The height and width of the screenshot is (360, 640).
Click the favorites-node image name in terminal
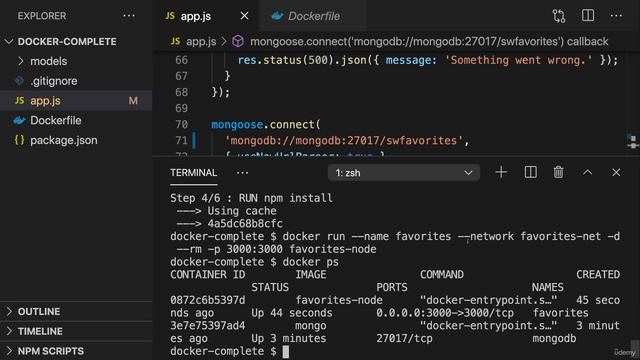tap(339, 300)
